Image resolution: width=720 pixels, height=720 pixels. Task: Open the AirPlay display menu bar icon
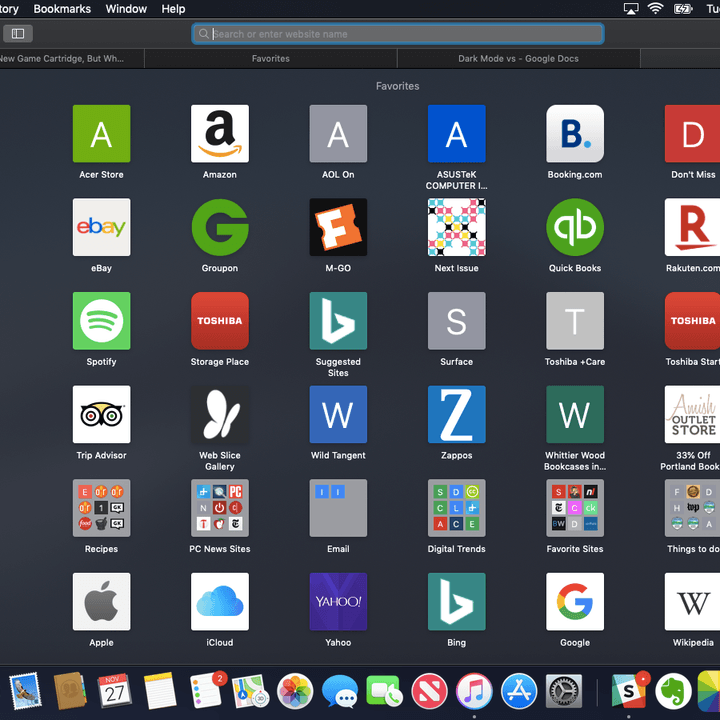point(631,9)
